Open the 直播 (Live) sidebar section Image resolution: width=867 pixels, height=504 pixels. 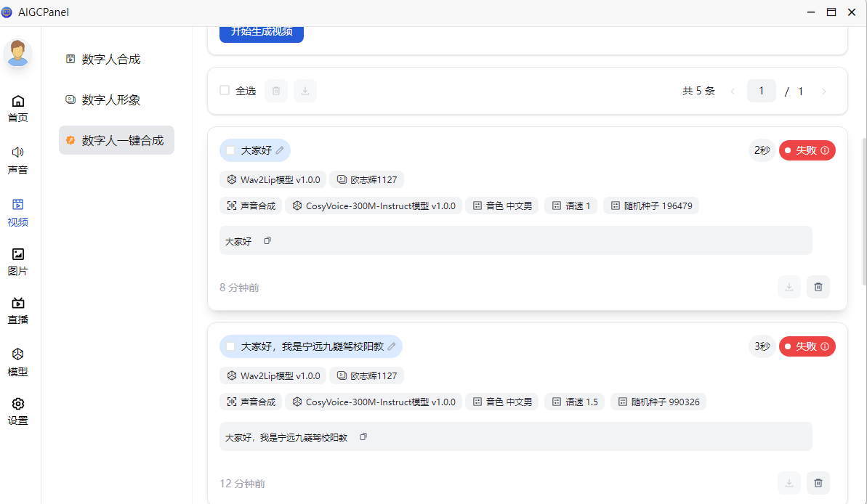coord(18,310)
